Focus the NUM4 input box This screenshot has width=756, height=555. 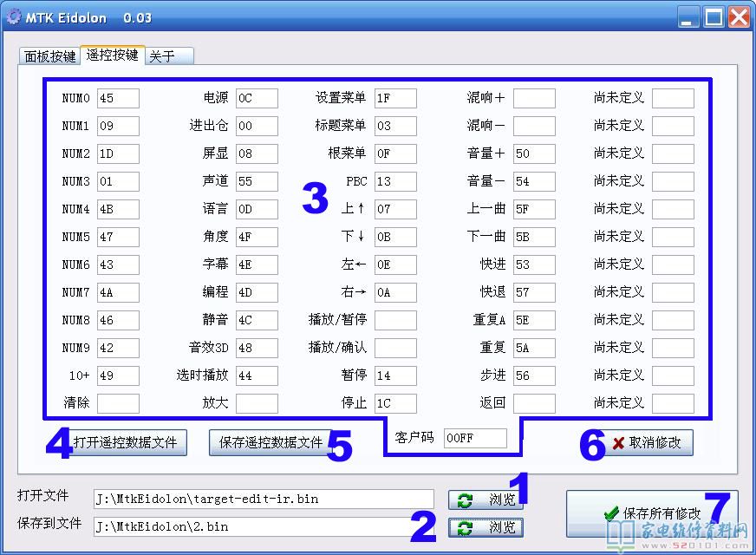click(118, 209)
